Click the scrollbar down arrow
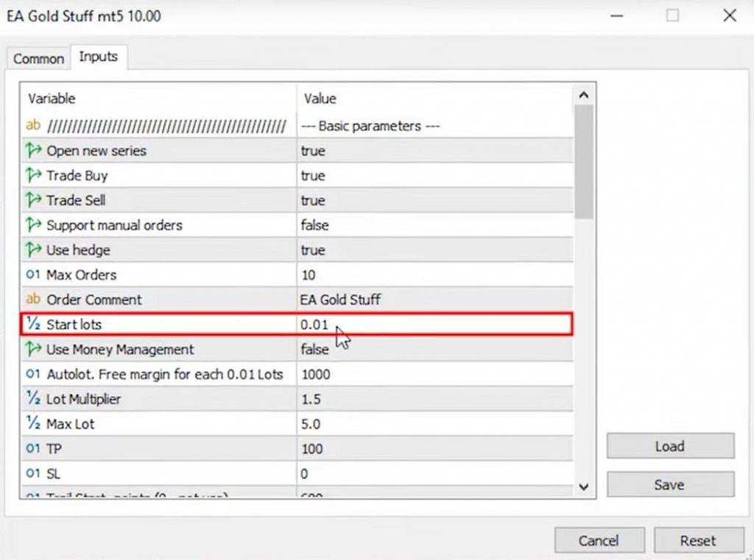Viewport: 754px width, 560px height. pyautogui.click(x=584, y=486)
